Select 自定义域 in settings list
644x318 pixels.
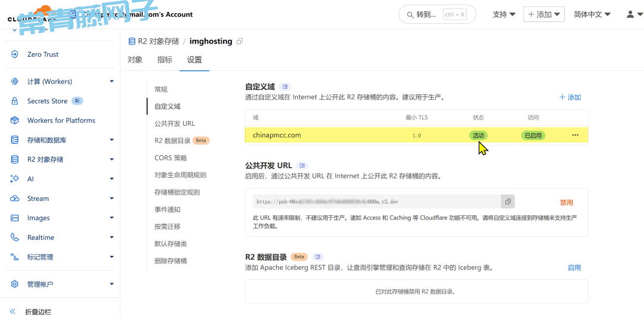[x=168, y=106]
